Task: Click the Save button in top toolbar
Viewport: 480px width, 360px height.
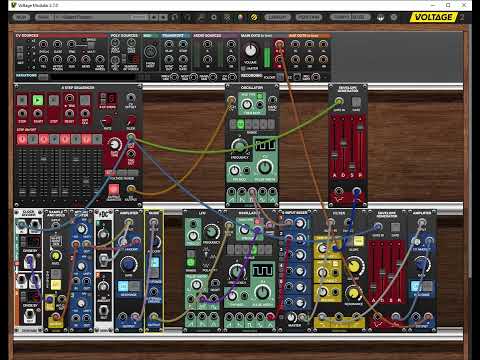Action: [x=43, y=17]
